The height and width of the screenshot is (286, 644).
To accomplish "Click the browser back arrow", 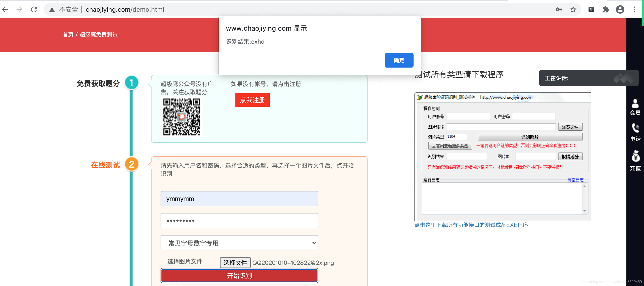I will tap(5, 9).
